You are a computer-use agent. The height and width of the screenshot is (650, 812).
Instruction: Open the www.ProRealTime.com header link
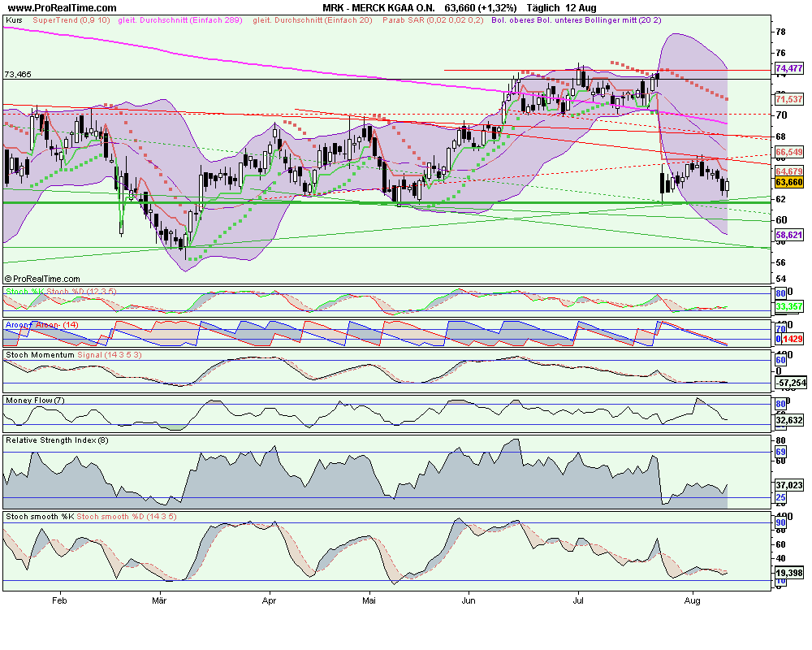[62, 8]
